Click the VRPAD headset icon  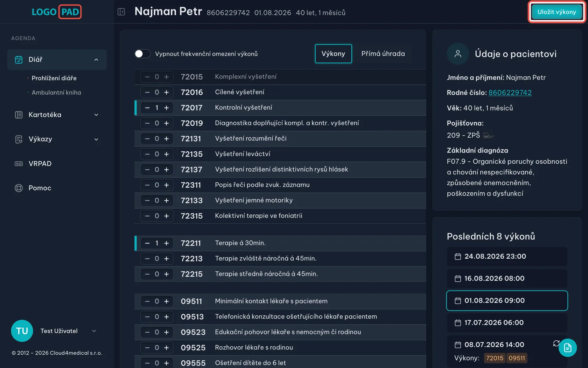[19, 164]
